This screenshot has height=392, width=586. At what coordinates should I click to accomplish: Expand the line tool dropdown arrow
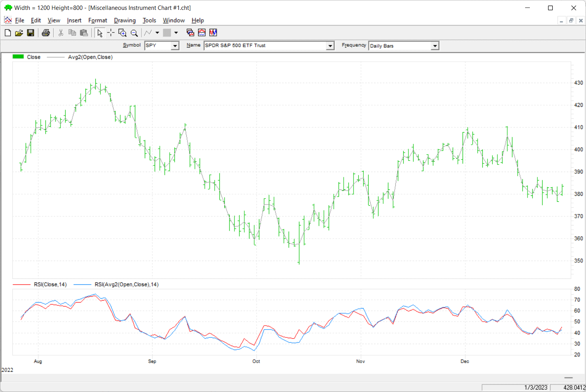pos(157,33)
